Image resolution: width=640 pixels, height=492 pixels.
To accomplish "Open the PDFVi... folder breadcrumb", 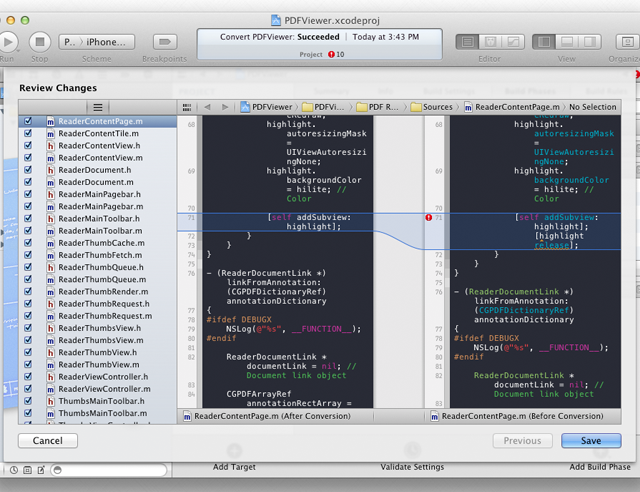I will (324, 107).
